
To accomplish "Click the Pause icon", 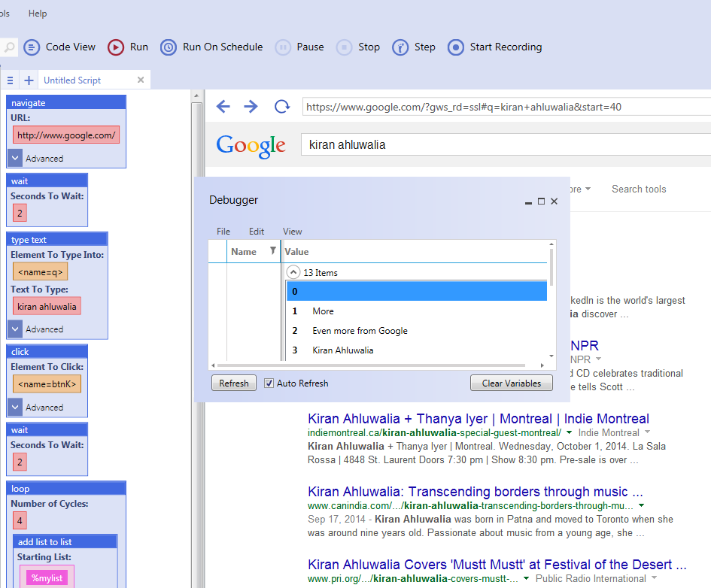I will point(283,47).
